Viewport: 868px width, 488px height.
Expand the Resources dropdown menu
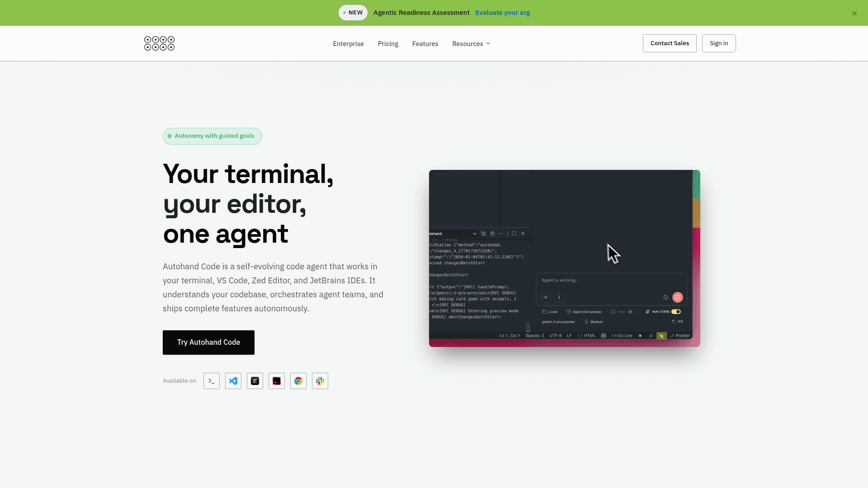click(471, 44)
